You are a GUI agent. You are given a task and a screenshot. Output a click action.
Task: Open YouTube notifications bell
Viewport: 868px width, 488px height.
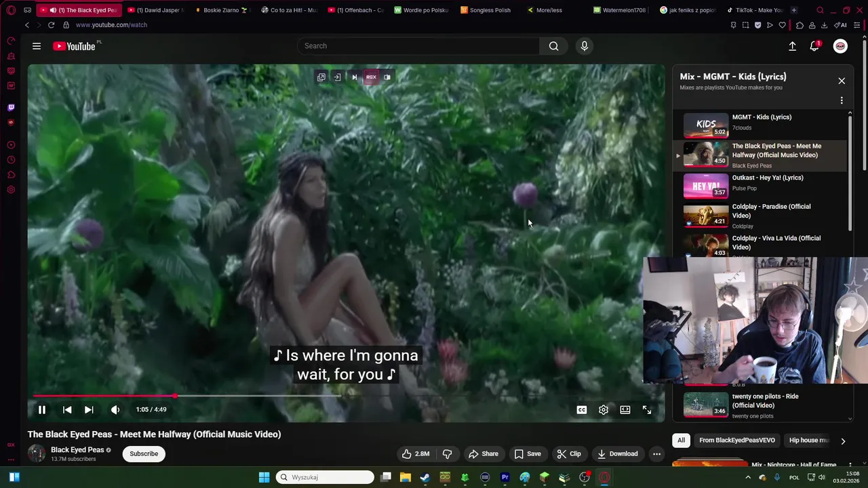pyautogui.click(x=814, y=45)
